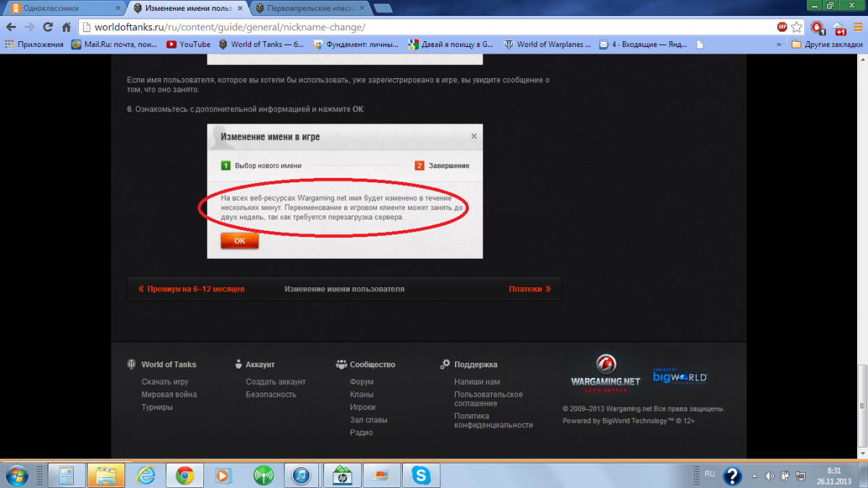This screenshot has width=868, height=488.
Task: Open the Фундамент: личны... bookmark
Action: pos(356,44)
